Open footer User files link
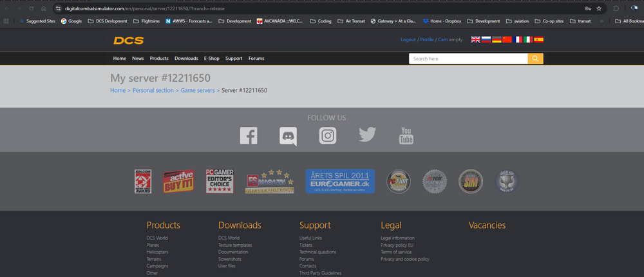Image resolution: width=644 pixels, height=277 pixels. 227,266
